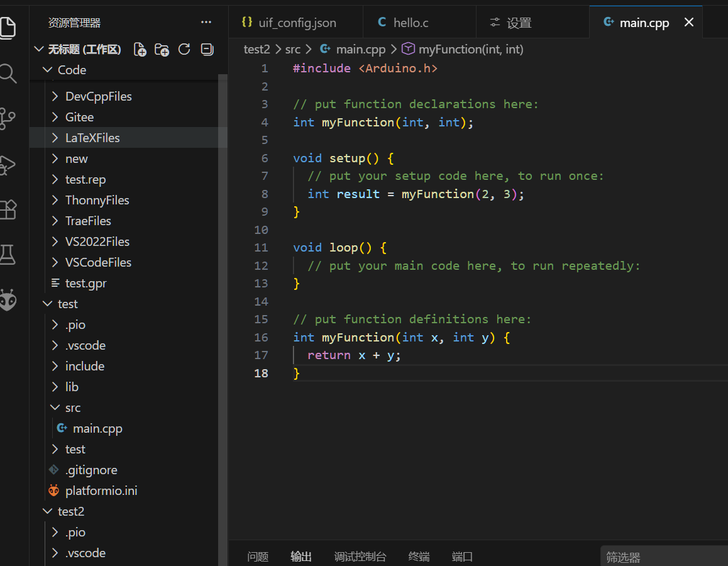Image resolution: width=728 pixels, height=566 pixels.
Task: Collapse the src folder
Action: (55, 408)
